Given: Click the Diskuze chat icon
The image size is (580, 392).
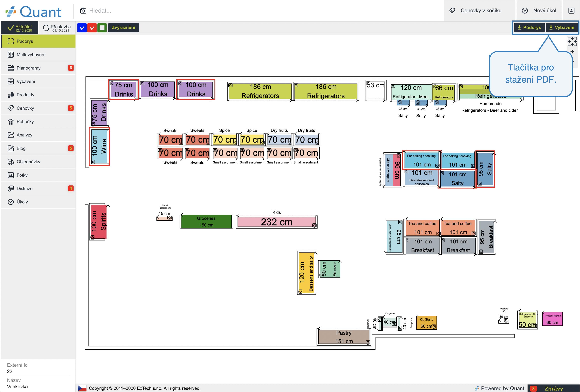Looking at the screenshot, I should point(11,188).
